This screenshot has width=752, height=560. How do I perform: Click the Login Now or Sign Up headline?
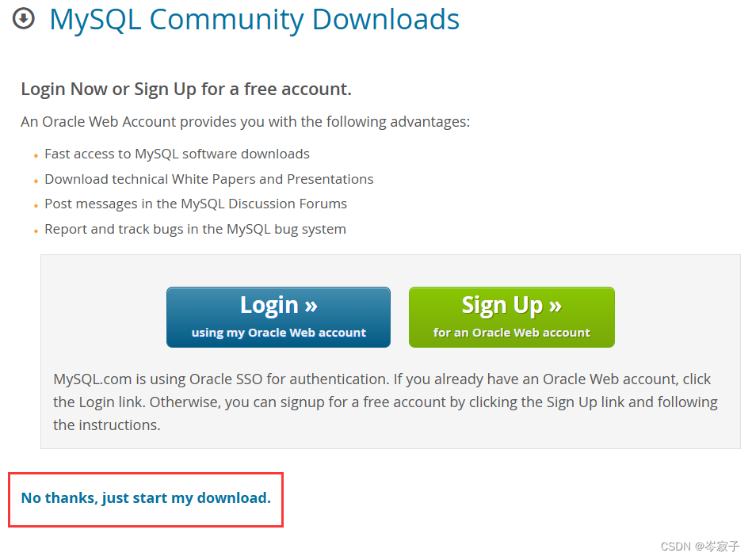187,89
